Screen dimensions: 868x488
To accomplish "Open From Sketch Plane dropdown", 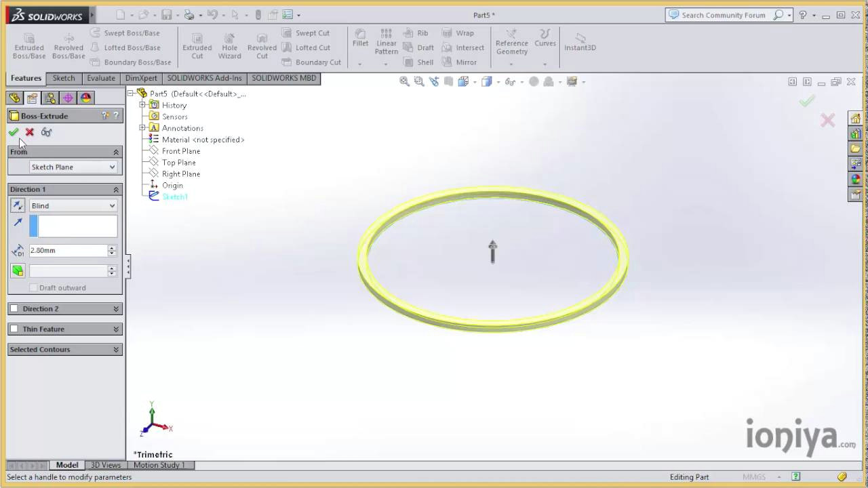I will pyautogui.click(x=73, y=167).
